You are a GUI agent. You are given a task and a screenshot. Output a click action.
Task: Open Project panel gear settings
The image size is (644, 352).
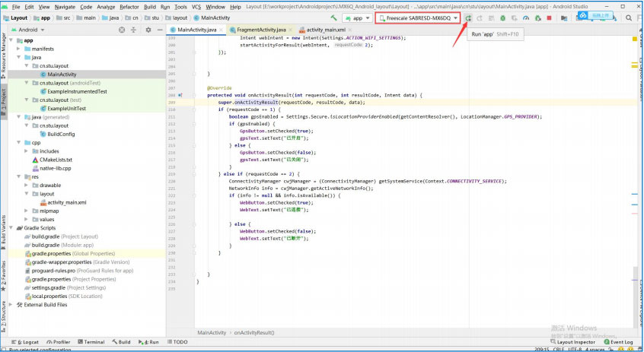pos(148,30)
